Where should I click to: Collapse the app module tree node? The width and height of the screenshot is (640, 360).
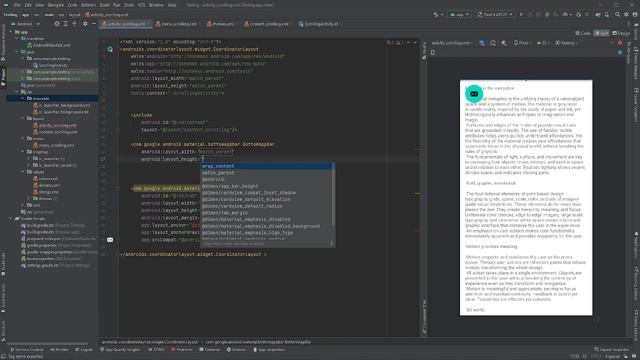(x=11, y=32)
